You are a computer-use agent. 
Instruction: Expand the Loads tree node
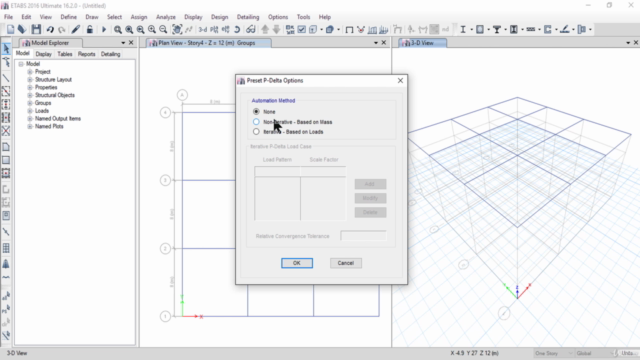point(30,111)
